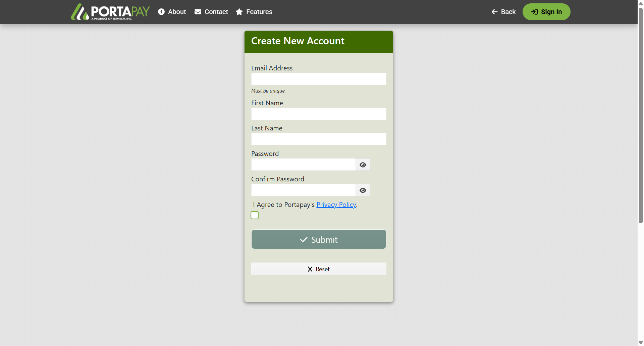Show password using the Password eye icon

363,165
